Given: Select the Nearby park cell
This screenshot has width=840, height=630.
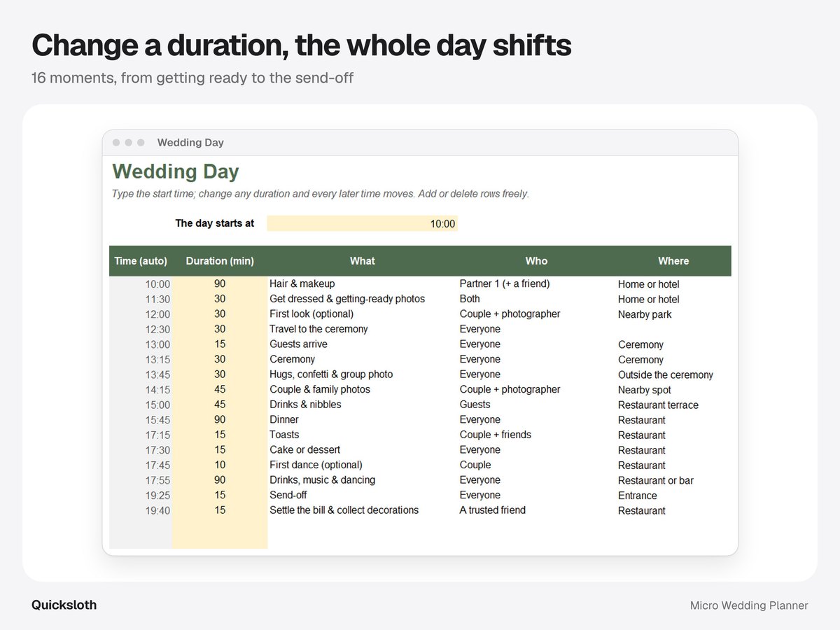Looking at the screenshot, I should tap(645, 315).
